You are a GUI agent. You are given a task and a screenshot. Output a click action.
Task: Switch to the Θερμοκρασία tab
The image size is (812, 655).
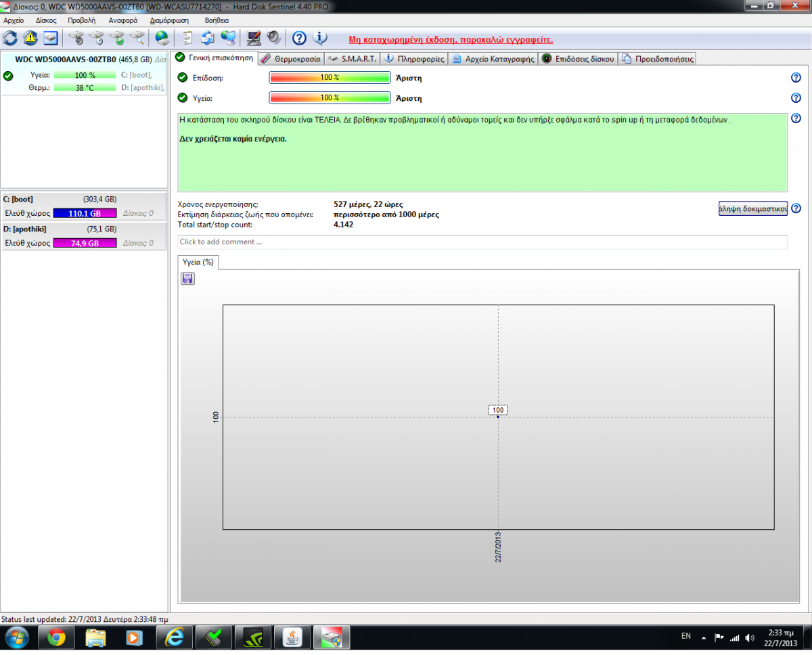pos(291,59)
